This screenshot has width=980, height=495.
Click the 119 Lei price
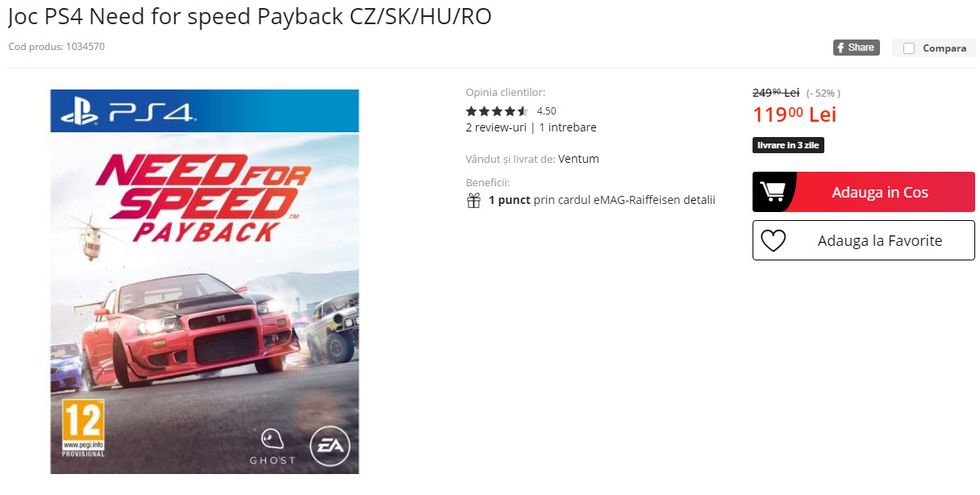coord(794,114)
